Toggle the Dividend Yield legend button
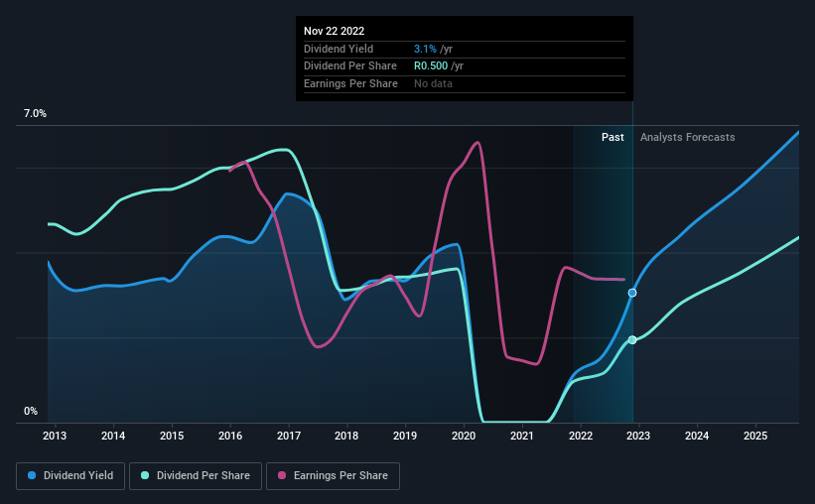 click(x=70, y=476)
